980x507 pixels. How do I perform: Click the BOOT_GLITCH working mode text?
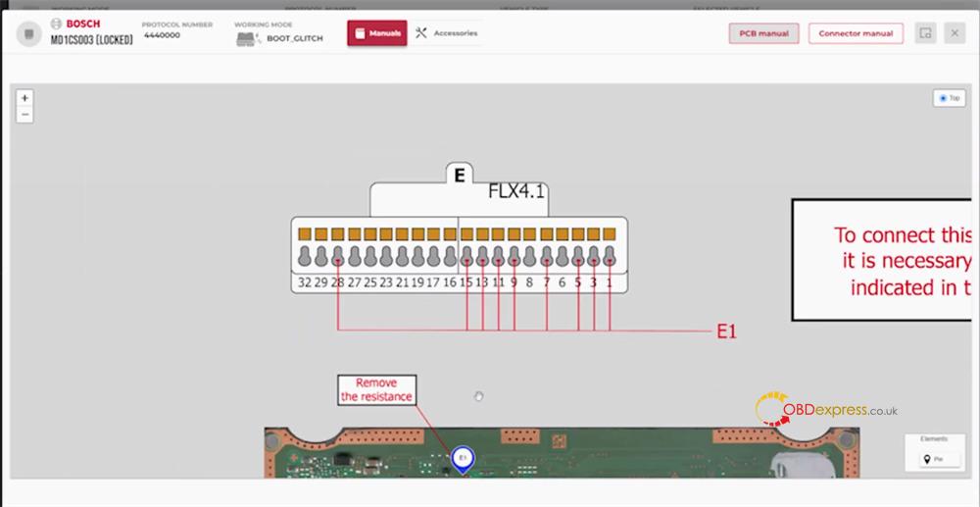coord(295,39)
